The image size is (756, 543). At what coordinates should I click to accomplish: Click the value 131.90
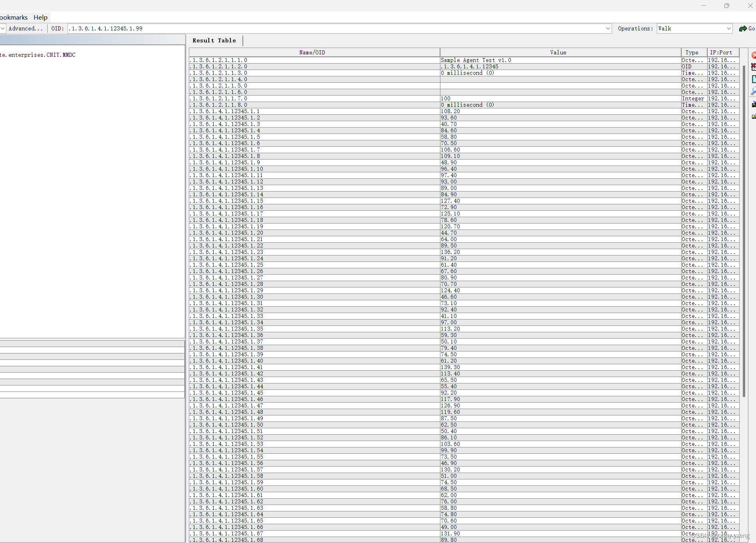[x=450, y=533]
